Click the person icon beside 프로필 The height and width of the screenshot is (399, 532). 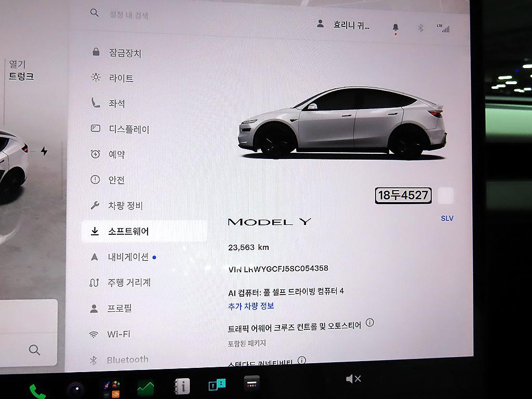[94, 308]
